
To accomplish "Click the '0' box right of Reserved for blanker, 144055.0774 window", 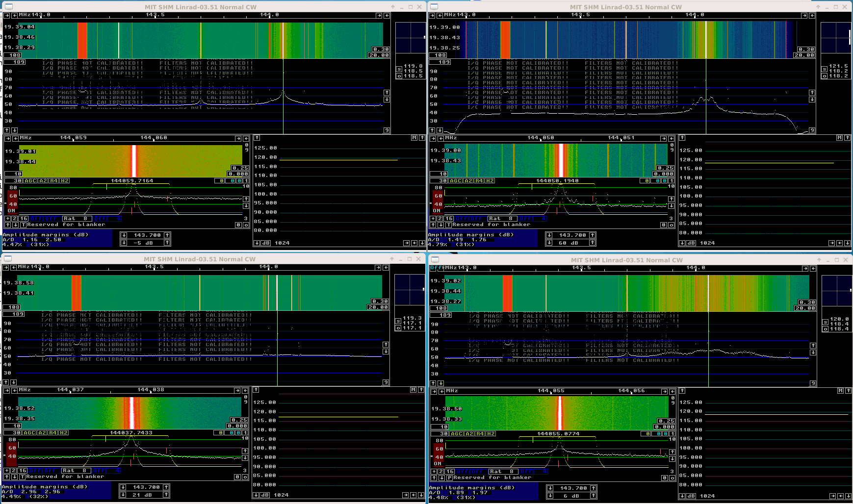I will tap(665, 478).
